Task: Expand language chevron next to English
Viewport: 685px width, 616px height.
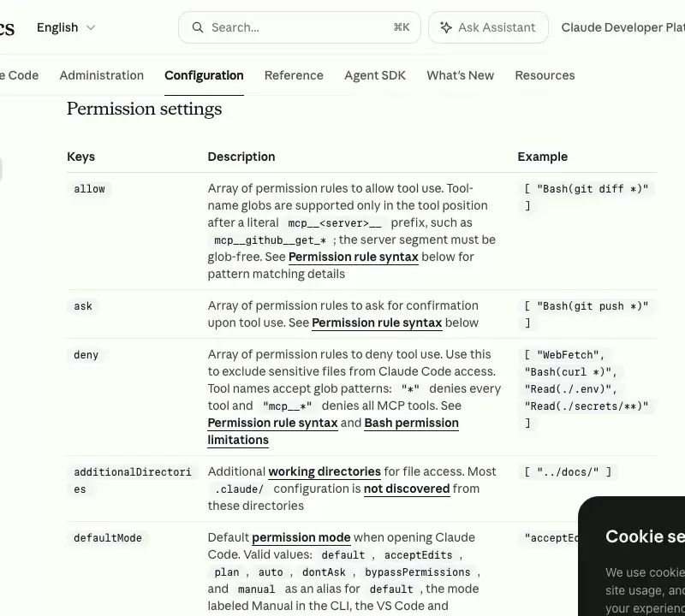Action: click(x=91, y=27)
